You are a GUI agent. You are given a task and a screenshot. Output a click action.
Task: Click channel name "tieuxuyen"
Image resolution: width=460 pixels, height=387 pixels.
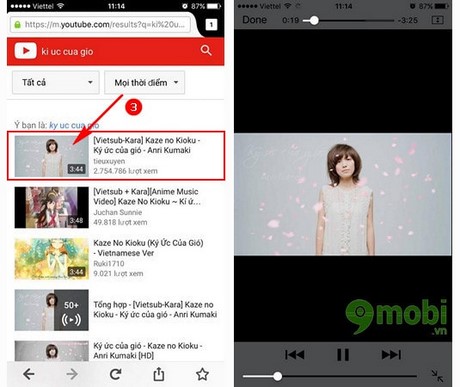coord(109,161)
